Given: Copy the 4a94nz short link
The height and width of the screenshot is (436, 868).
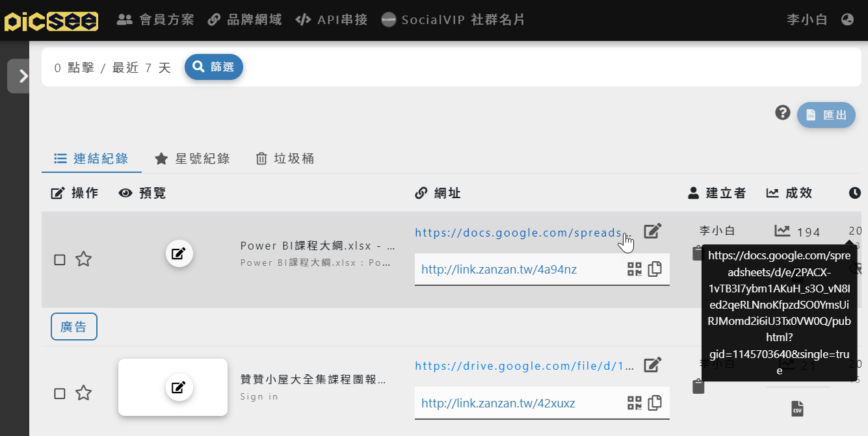Looking at the screenshot, I should 655,269.
